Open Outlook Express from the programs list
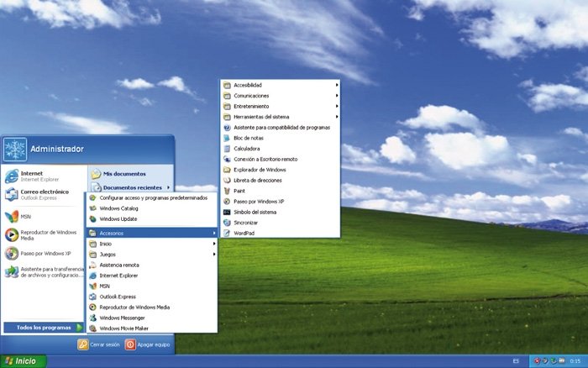The height and width of the screenshot is (368, 588). 152,297
